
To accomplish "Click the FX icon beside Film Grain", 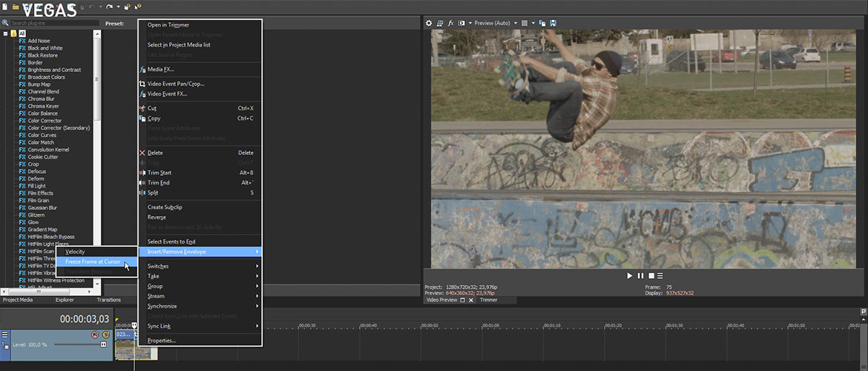I will [23, 200].
